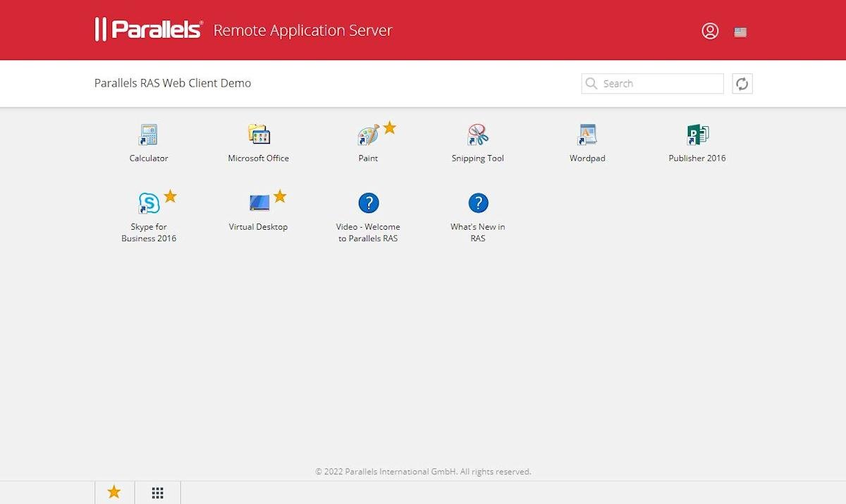846x504 pixels.
Task: Open the Publisher 2016 icon
Action: 697,135
